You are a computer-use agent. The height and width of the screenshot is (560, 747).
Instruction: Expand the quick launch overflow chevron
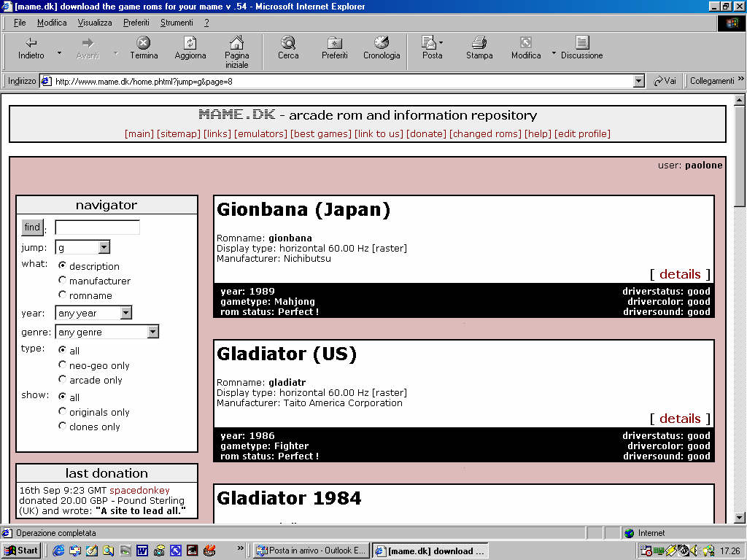point(240,548)
